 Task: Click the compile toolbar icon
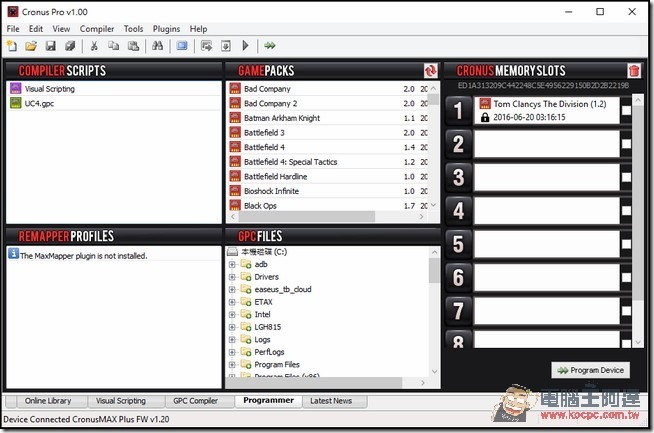(x=206, y=45)
